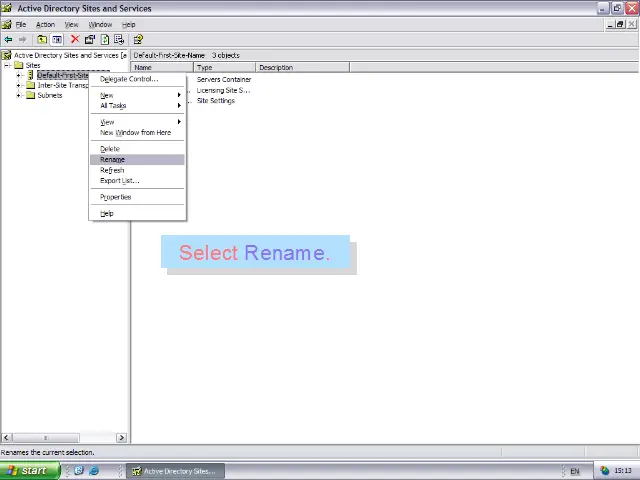Screen dimensions: 640x480
Task: Open the All Tasks submenu
Action: pyautogui.click(x=137, y=106)
